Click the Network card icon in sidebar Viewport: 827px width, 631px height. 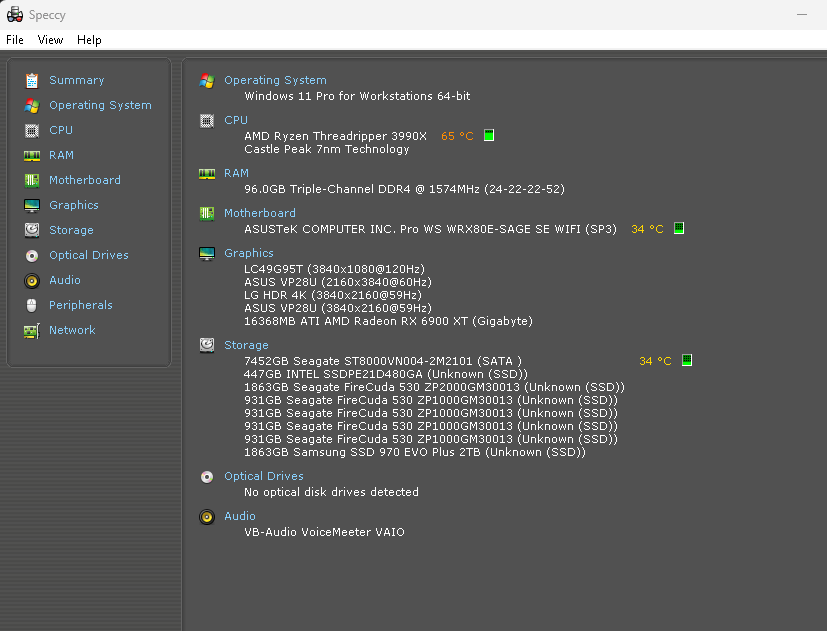click(32, 331)
